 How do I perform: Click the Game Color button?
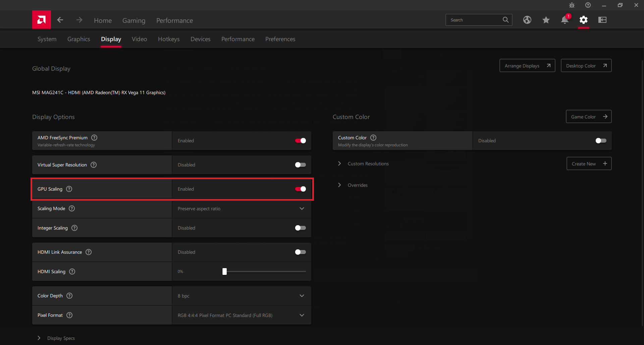click(588, 117)
